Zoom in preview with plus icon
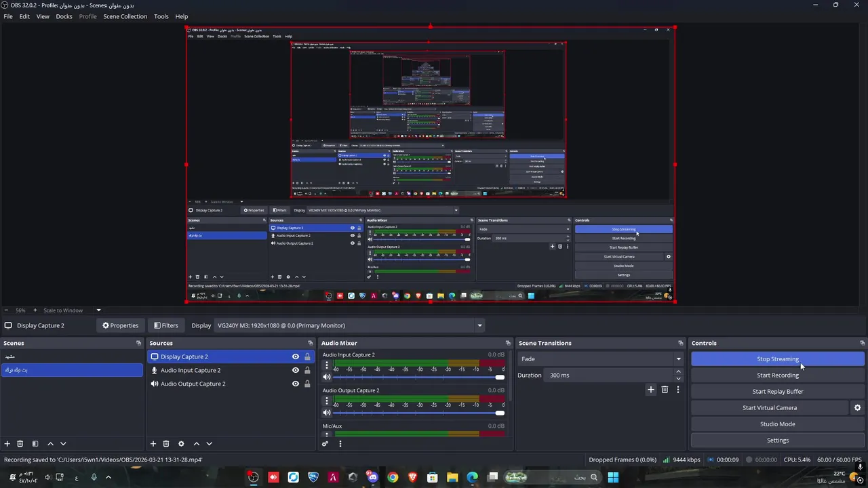The image size is (868, 488). click(35, 310)
